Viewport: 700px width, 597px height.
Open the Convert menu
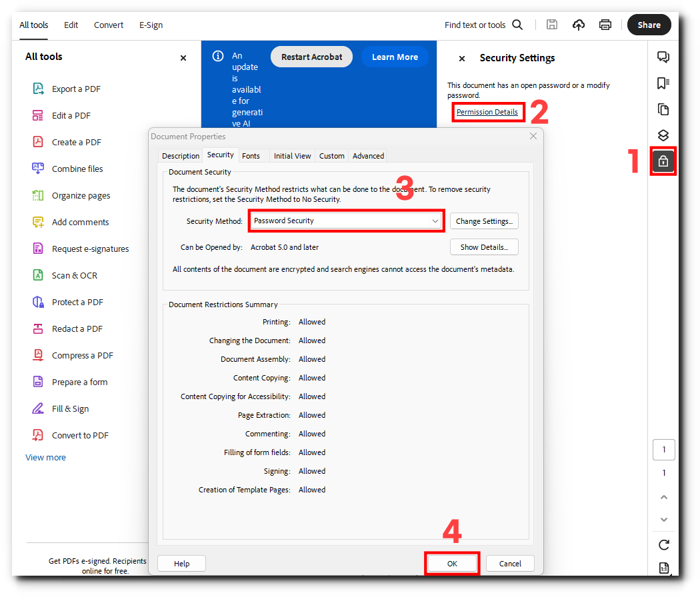[109, 25]
